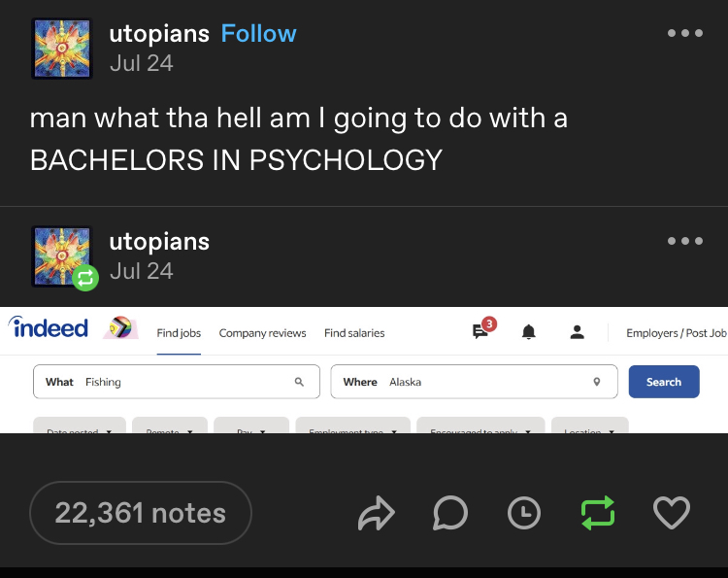
Task: Click the clock queue icon
Action: (x=524, y=514)
